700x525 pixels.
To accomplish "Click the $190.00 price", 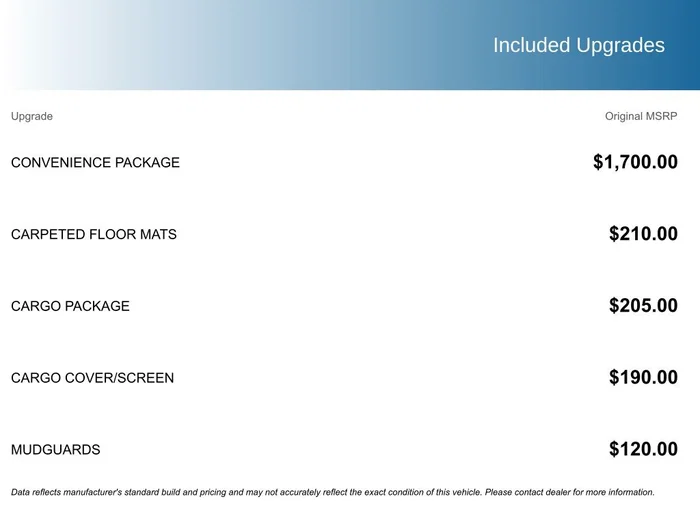I will [643, 378].
